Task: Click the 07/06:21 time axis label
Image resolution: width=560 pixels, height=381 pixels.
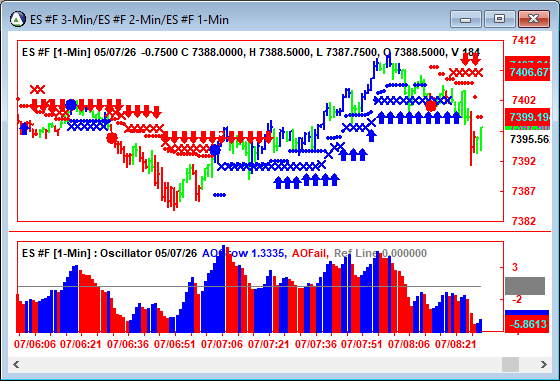Action: (x=81, y=344)
